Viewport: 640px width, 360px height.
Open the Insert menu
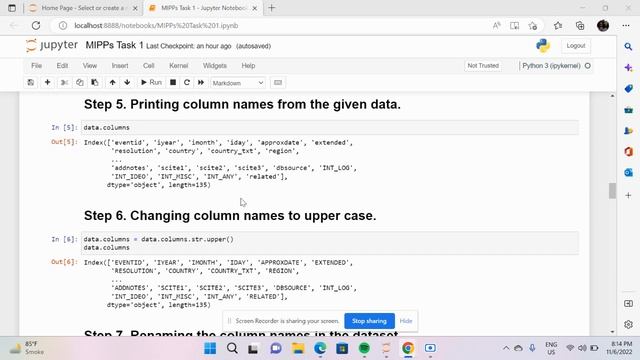[120, 66]
